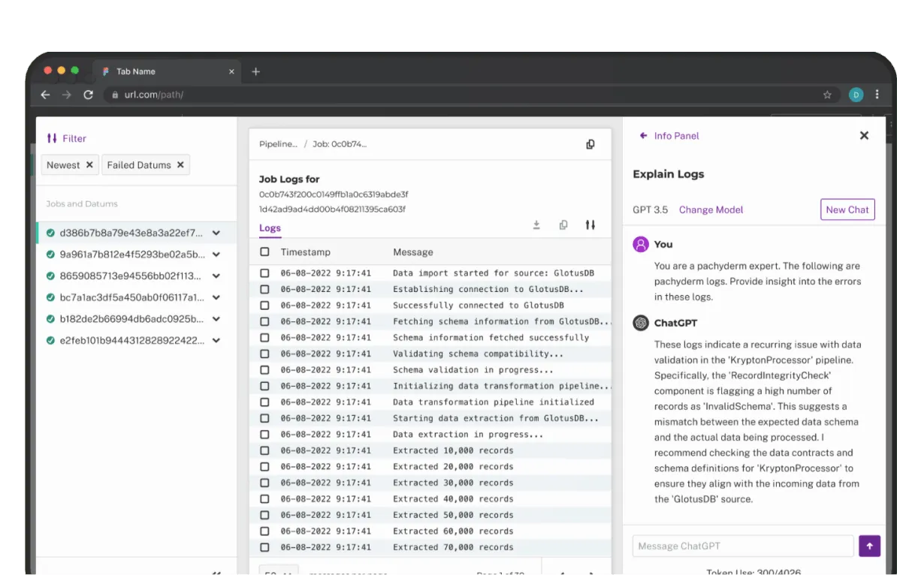
Task: Bookmark the page with the star icon
Action: click(827, 95)
